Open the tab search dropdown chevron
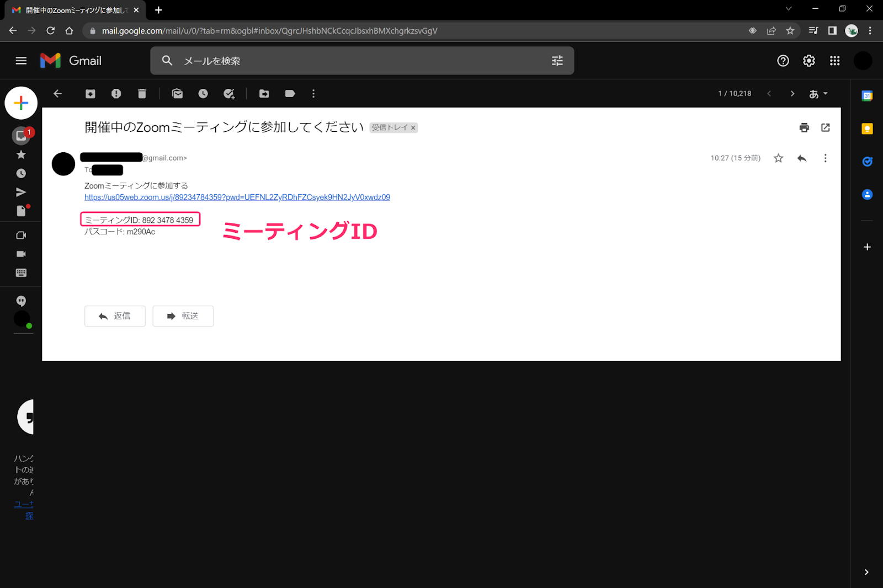The image size is (883, 588). (789, 8)
